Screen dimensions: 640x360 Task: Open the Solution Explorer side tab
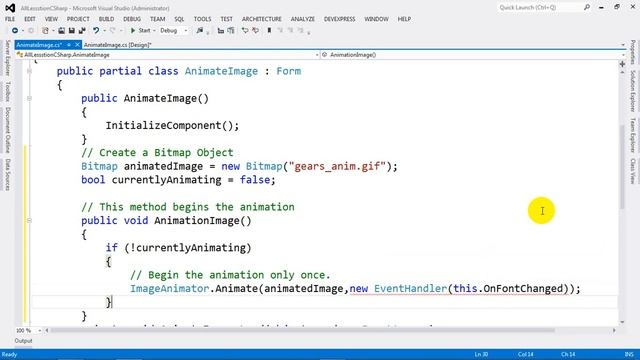point(633,91)
